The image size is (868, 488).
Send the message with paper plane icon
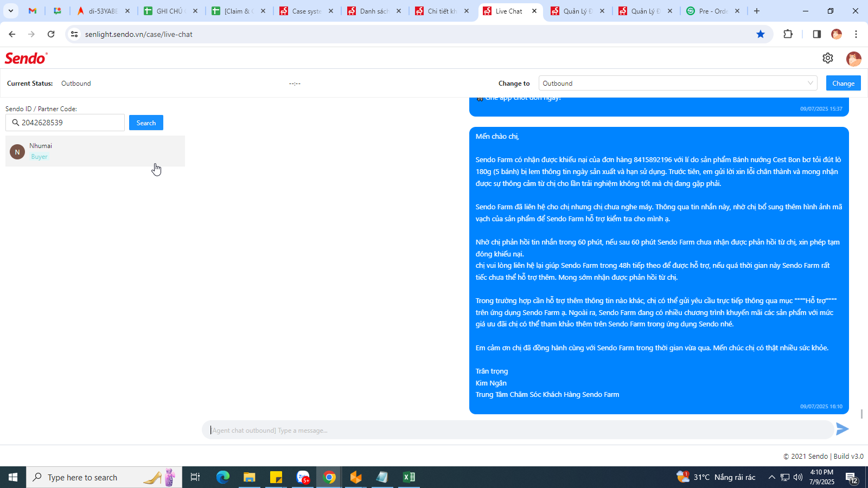843,429
